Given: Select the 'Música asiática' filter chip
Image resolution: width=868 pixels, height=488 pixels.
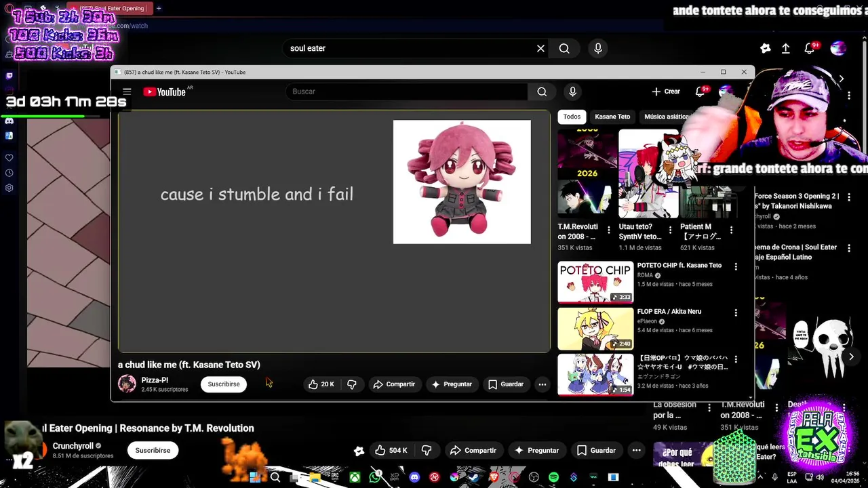Looking at the screenshot, I should pyautogui.click(x=666, y=117).
